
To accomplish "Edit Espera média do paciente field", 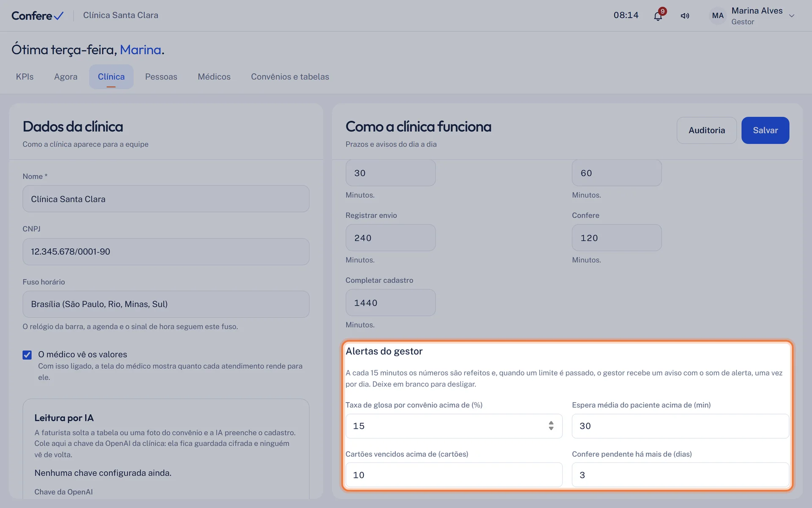I will pyautogui.click(x=680, y=426).
